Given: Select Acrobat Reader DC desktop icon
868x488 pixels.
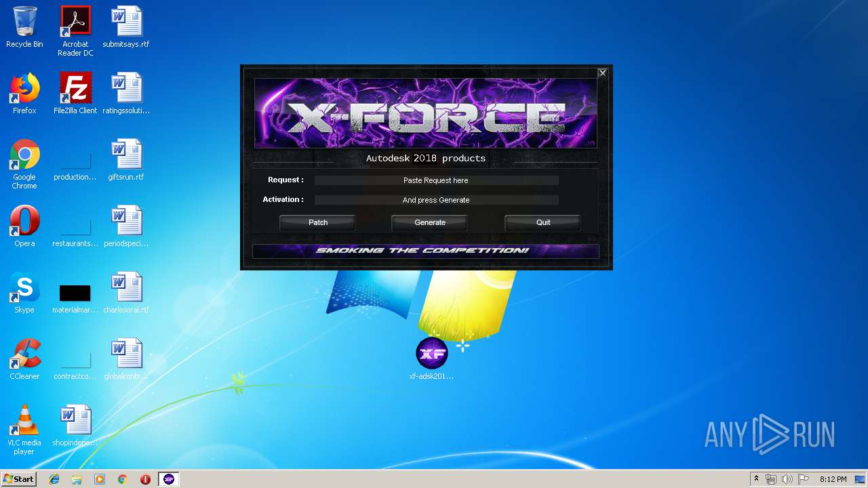Looking at the screenshot, I should [x=75, y=31].
